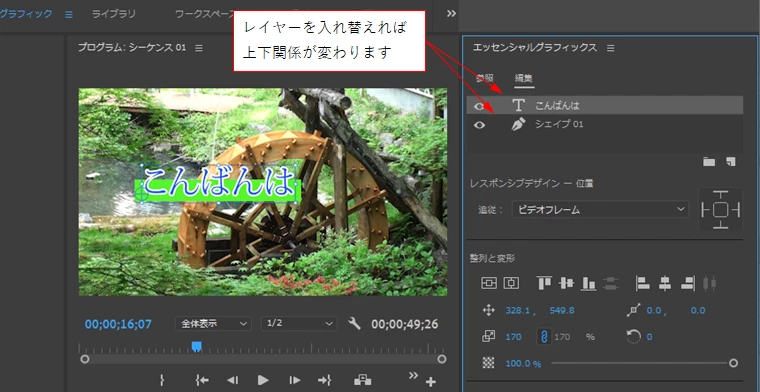Screen dimensions: 760x392
Task: Click the align left edges icon
Action: pyautogui.click(x=643, y=283)
